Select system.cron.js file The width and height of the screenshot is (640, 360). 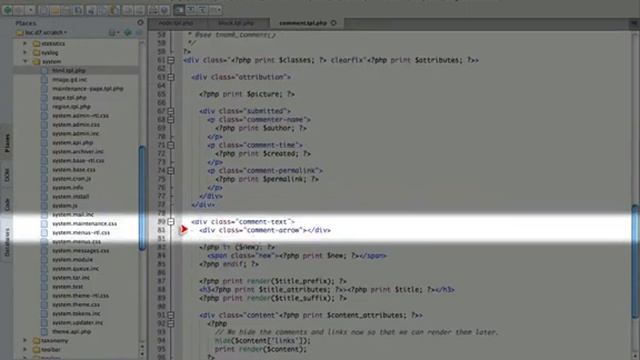coord(71,178)
